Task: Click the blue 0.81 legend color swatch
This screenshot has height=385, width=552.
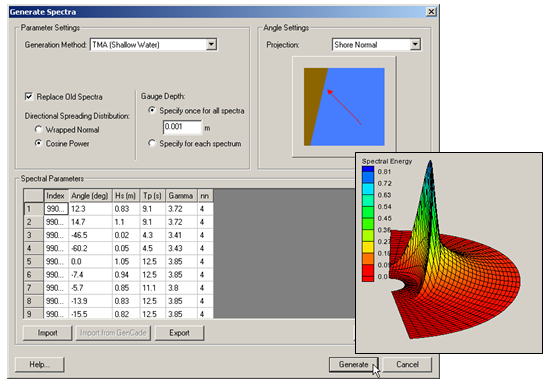Action: click(368, 177)
